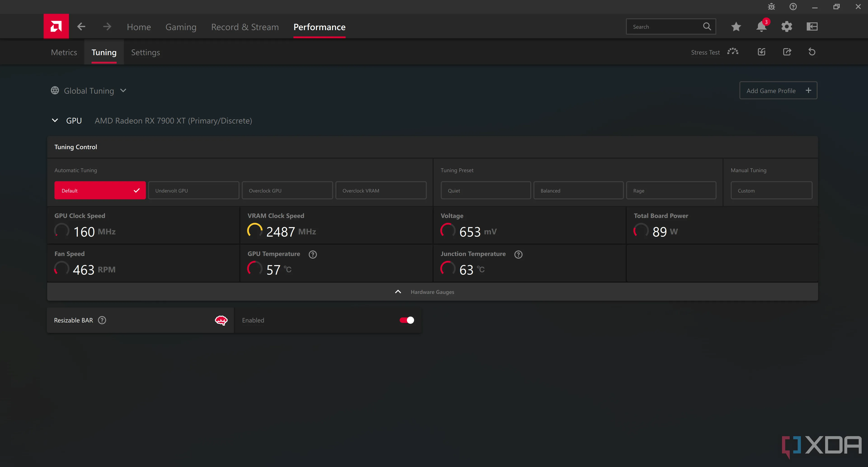
Task: Select Default automatic tuning option
Action: (100, 191)
